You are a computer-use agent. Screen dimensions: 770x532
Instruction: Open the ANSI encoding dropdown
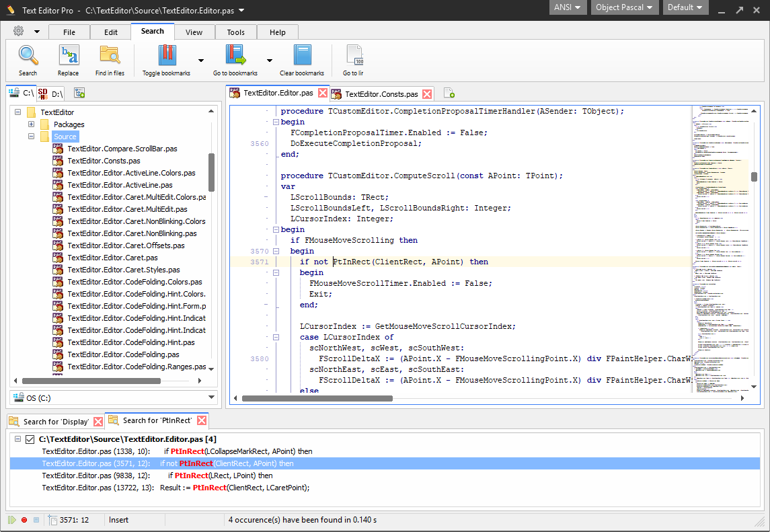point(568,7)
